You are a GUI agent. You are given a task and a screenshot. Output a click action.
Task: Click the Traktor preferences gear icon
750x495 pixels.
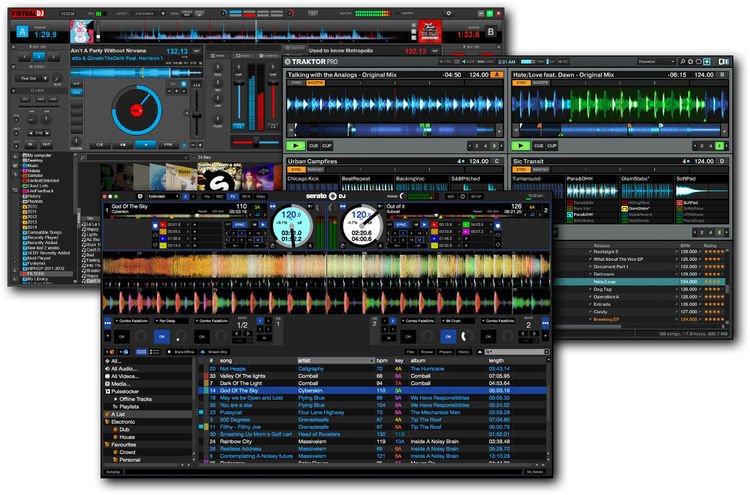click(x=690, y=62)
